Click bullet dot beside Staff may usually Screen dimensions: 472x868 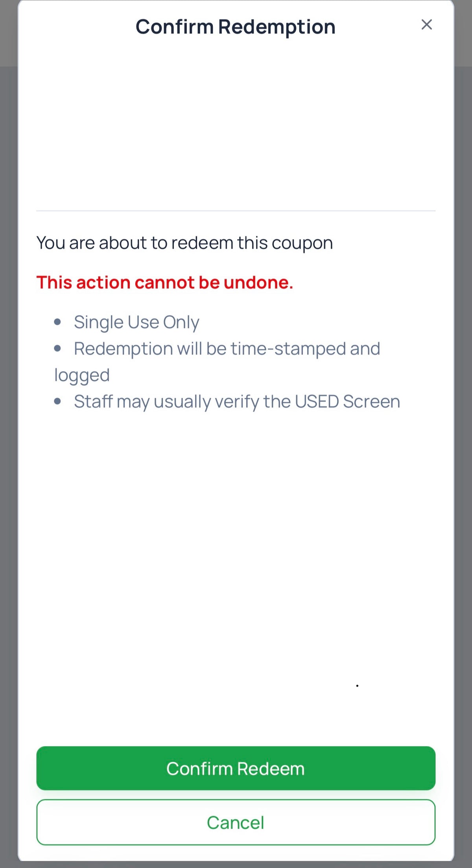(x=58, y=401)
